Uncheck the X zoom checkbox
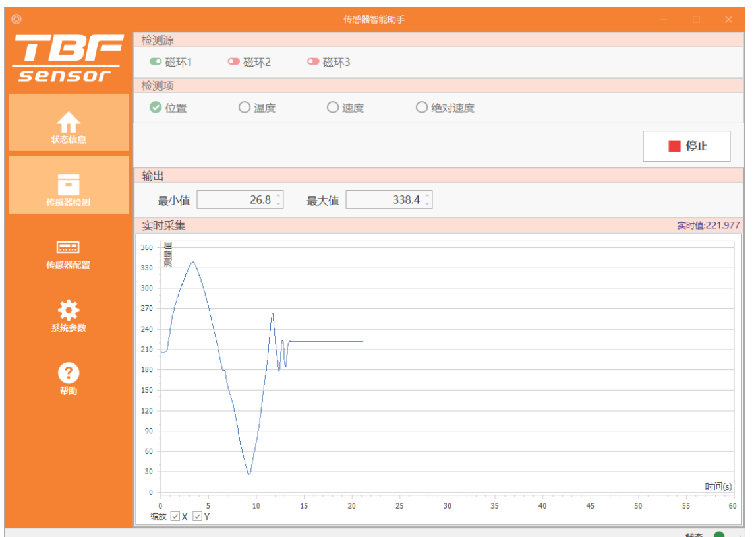This screenshot has height=537, width=756. pos(175,517)
